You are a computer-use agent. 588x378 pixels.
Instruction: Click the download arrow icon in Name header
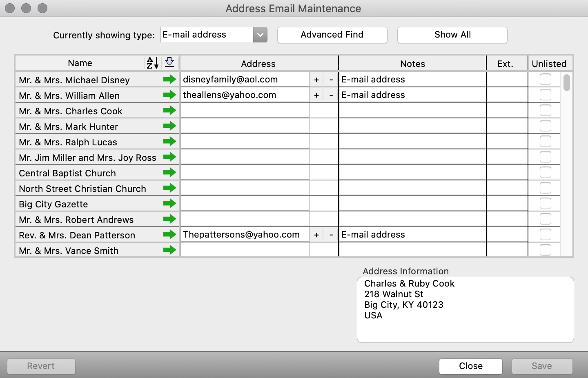[x=169, y=63]
